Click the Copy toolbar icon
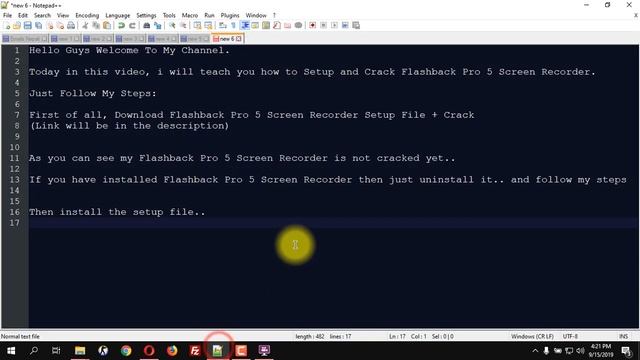 96,26
